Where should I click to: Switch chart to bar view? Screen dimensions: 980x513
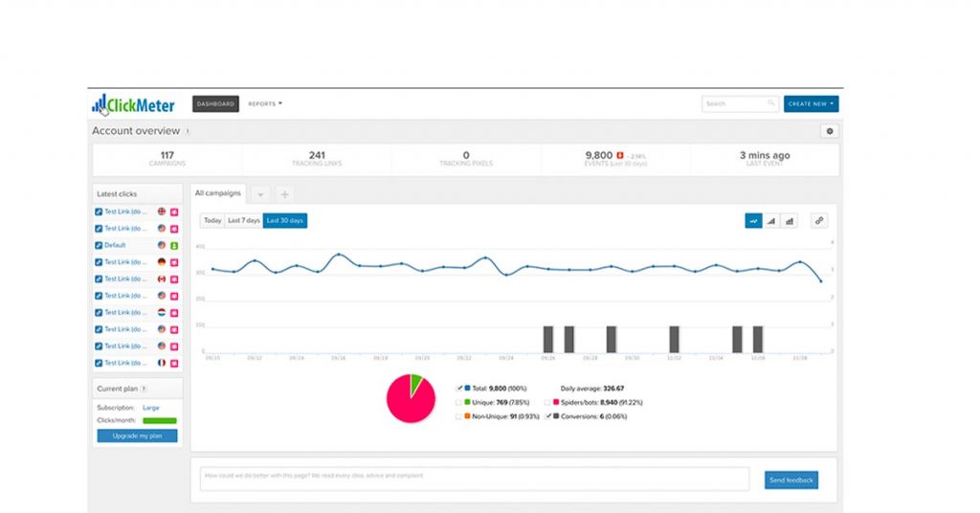tap(790, 220)
